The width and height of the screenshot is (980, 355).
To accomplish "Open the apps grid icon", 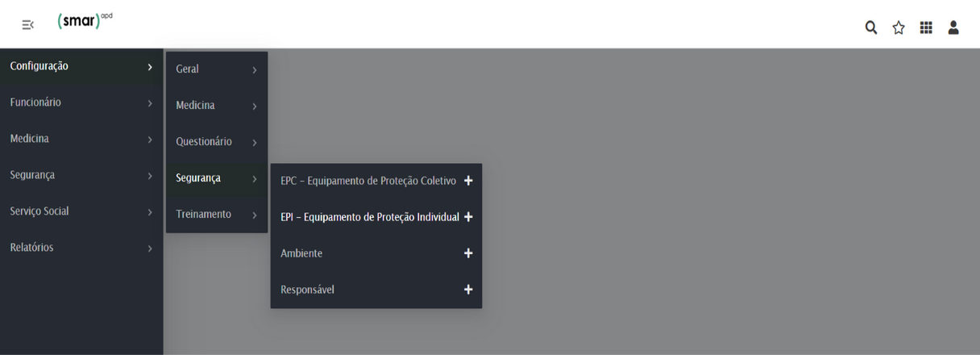I will tap(926, 27).
